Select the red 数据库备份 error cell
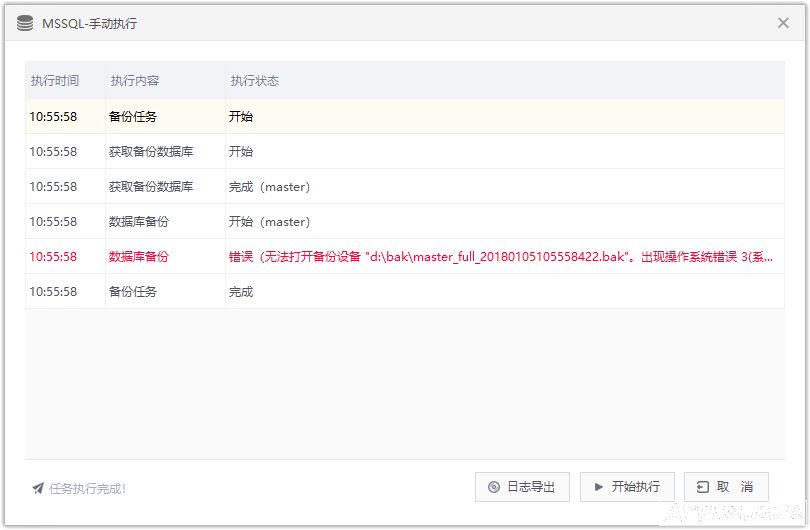 click(139, 256)
